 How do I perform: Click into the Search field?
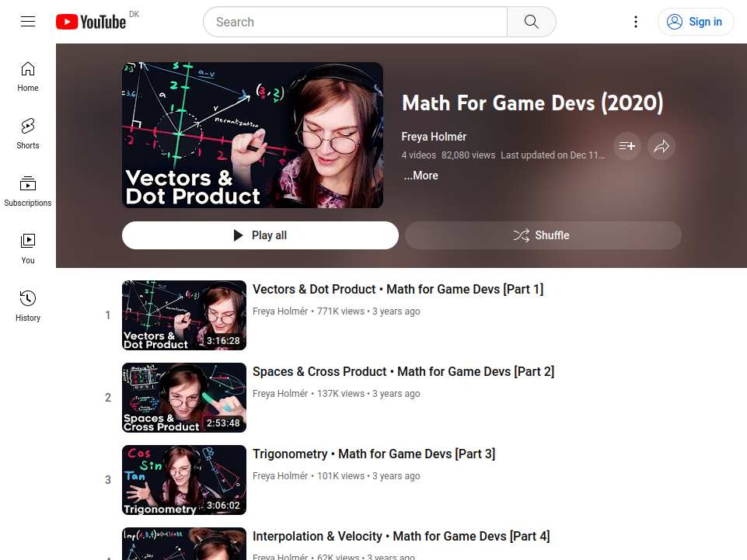click(356, 22)
